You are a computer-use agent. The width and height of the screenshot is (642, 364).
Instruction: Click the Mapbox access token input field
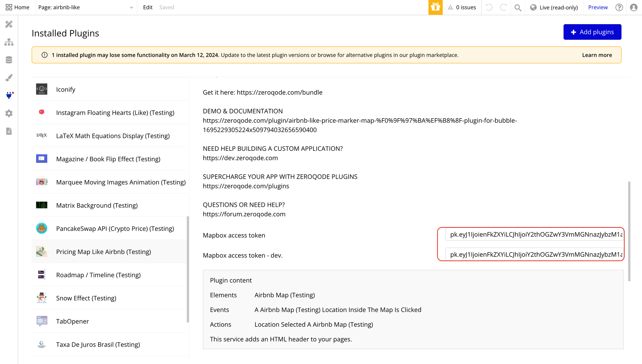coord(534,234)
